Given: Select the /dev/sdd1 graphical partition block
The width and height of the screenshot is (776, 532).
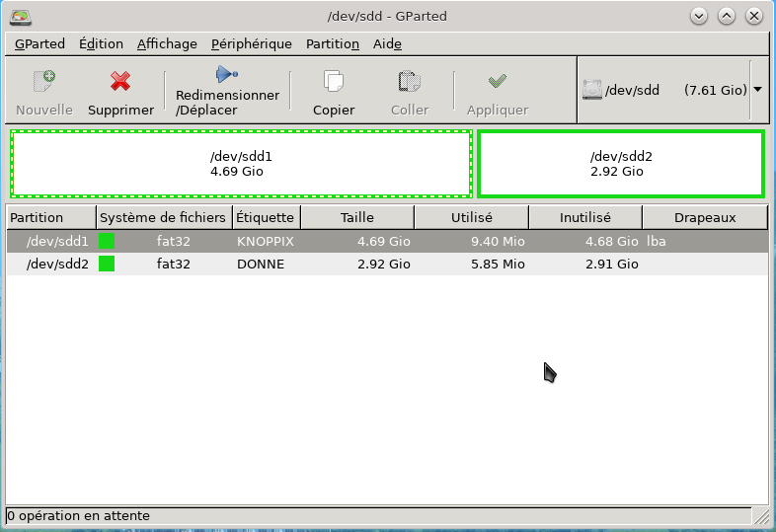Looking at the screenshot, I should click(241, 164).
